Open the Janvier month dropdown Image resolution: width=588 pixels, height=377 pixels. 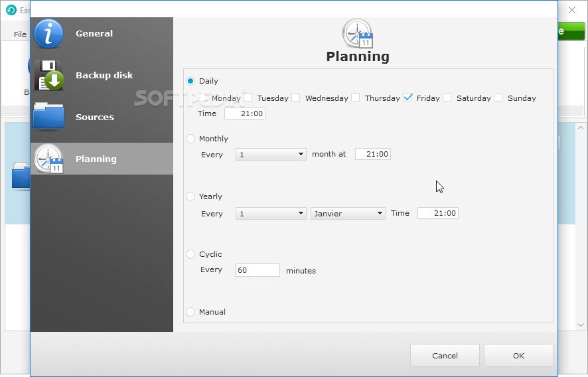click(x=348, y=214)
